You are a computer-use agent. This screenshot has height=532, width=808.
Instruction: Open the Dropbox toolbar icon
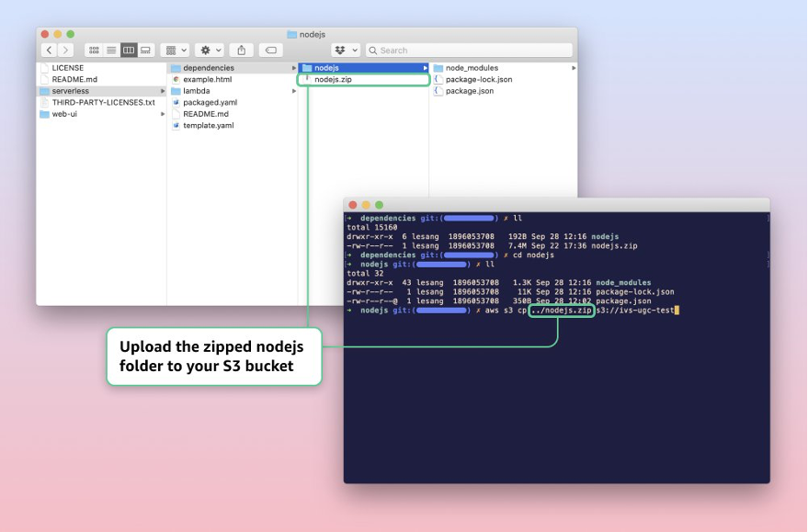pos(341,50)
